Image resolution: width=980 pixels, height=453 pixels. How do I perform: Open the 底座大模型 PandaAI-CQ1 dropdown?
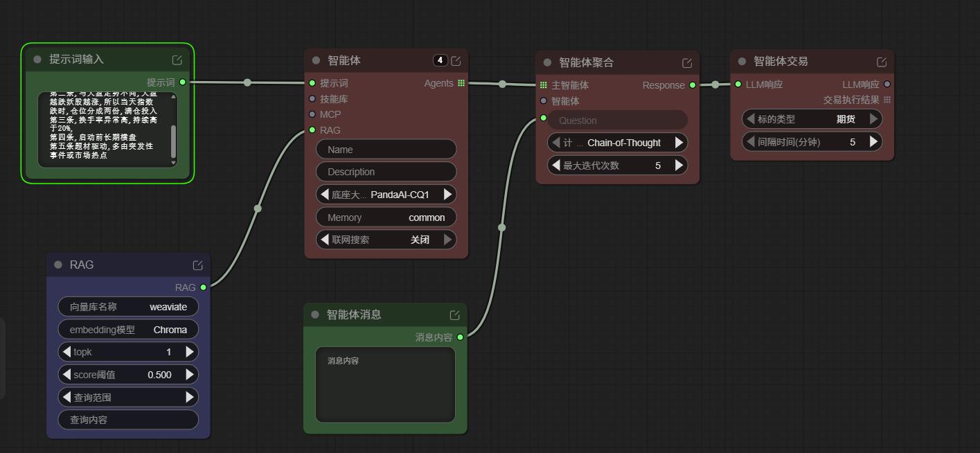pyautogui.click(x=386, y=194)
